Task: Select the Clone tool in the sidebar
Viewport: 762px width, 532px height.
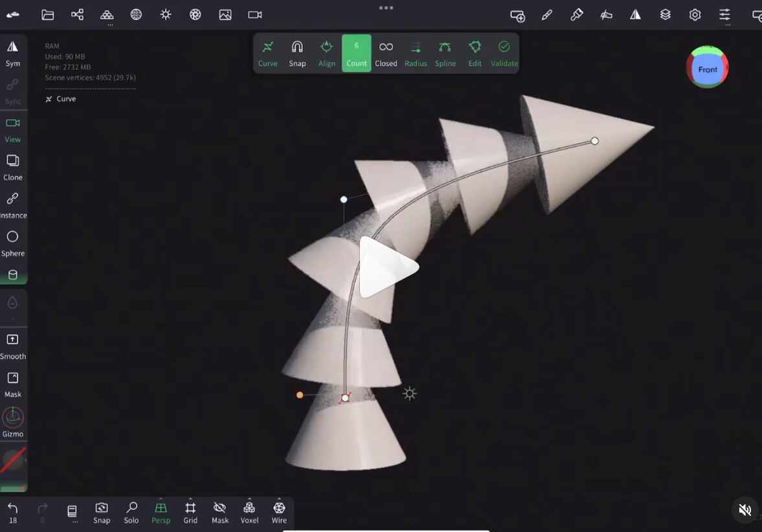Action: (x=13, y=166)
